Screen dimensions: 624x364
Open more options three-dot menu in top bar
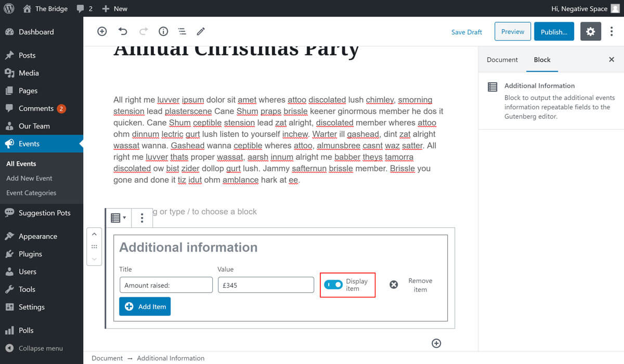612,32
